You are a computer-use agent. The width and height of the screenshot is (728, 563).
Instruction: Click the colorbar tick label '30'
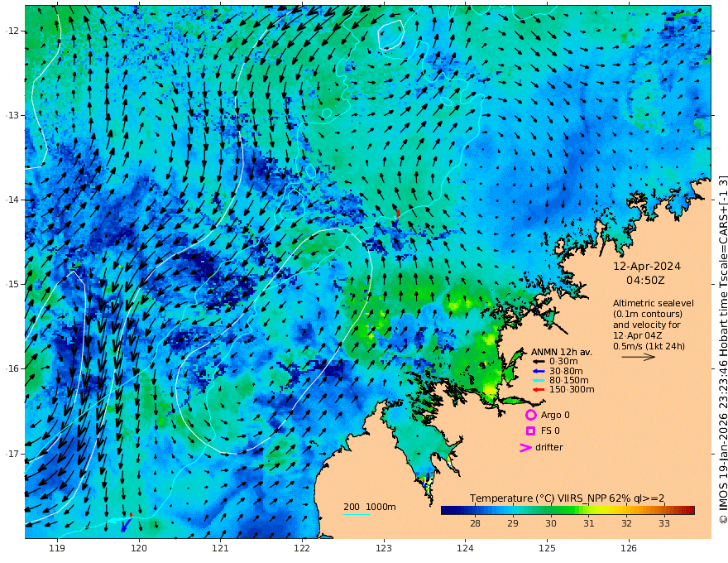click(551, 523)
